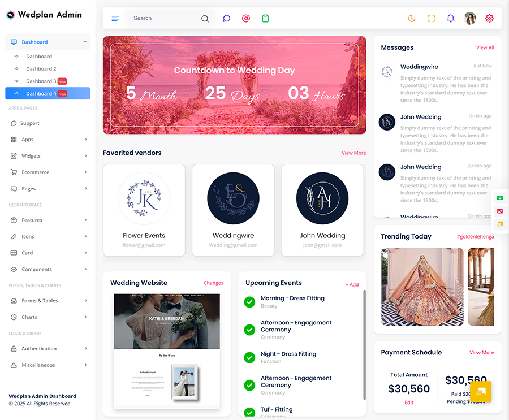Click avatar of John Wedding 20 min ago message
This screenshot has width=509, height=420.
click(x=387, y=172)
